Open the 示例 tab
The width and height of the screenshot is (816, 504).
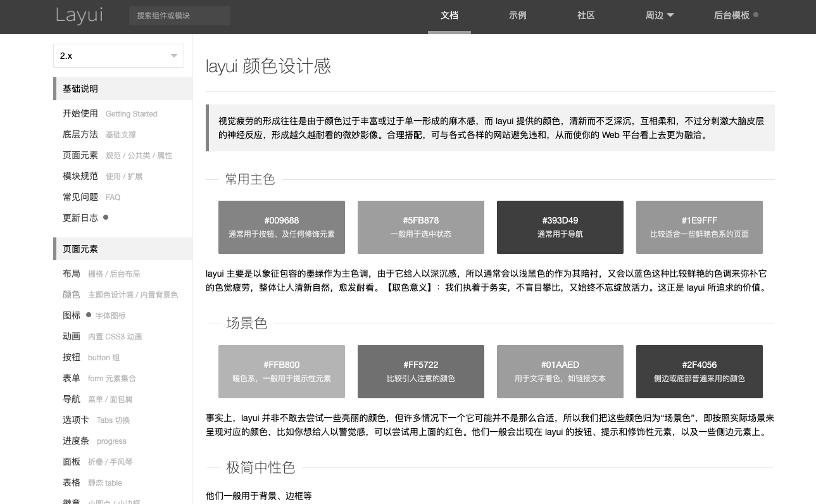[518, 16]
